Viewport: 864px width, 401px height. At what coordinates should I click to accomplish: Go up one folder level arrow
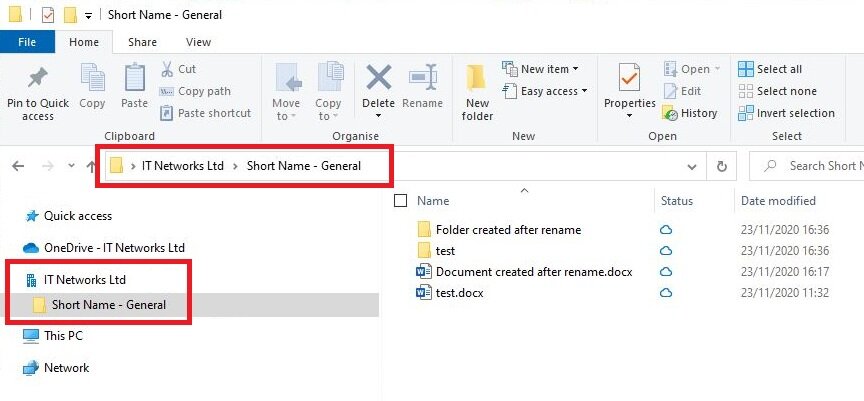(x=91, y=166)
